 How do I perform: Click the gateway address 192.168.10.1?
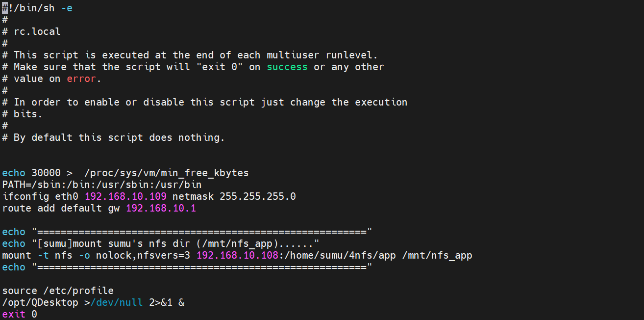(161, 208)
